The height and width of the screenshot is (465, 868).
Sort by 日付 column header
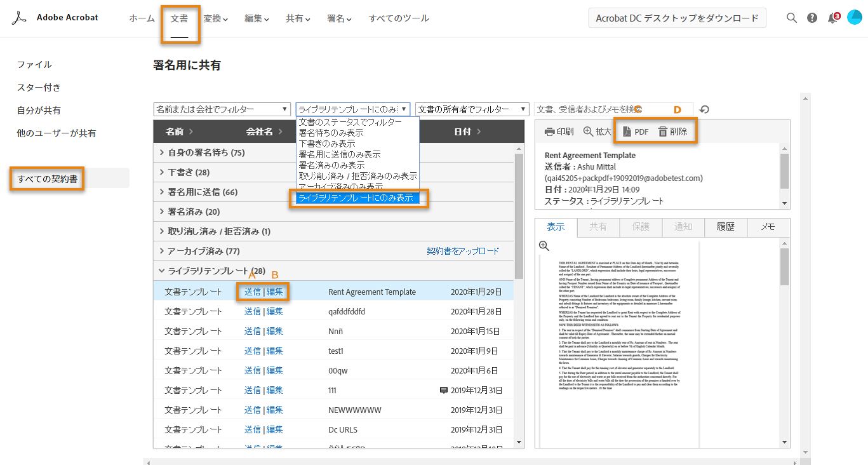tap(467, 131)
